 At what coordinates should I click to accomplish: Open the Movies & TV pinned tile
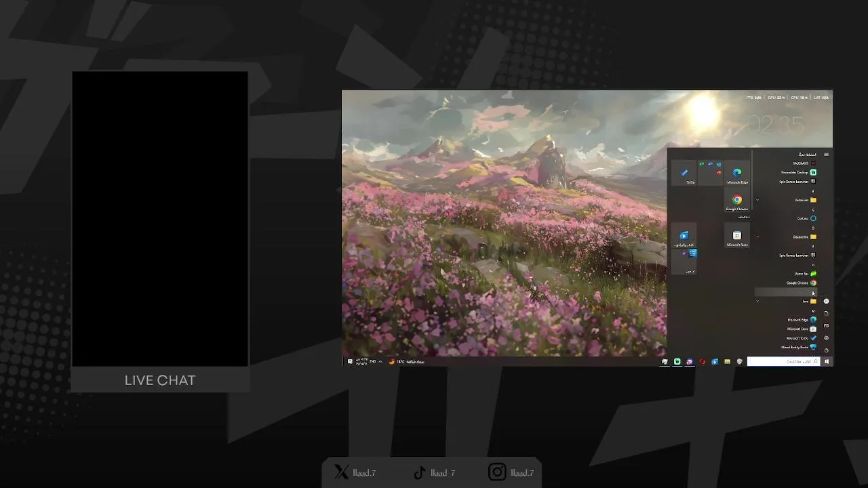684,235
